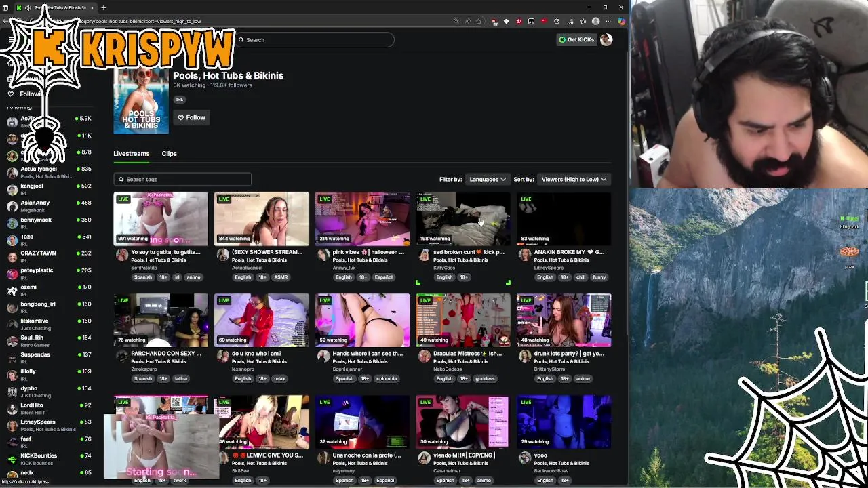Open the stream thumbnail with 991 watching
868x488 pixels.
[161, 218]
